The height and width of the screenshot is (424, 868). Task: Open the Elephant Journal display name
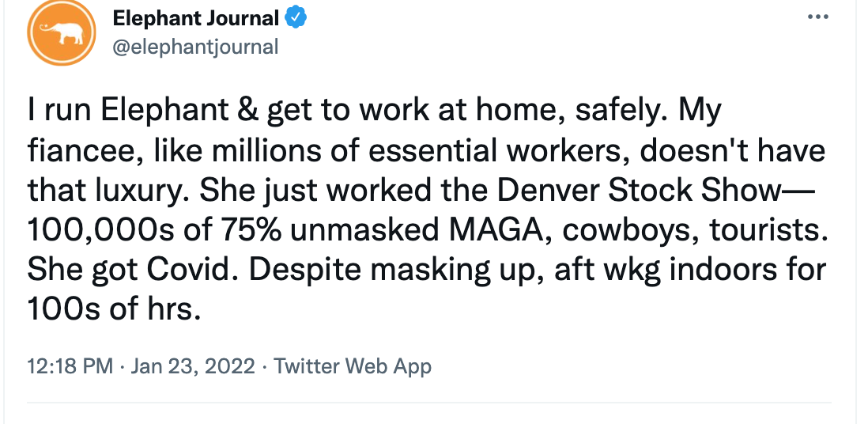pos(195,18)
